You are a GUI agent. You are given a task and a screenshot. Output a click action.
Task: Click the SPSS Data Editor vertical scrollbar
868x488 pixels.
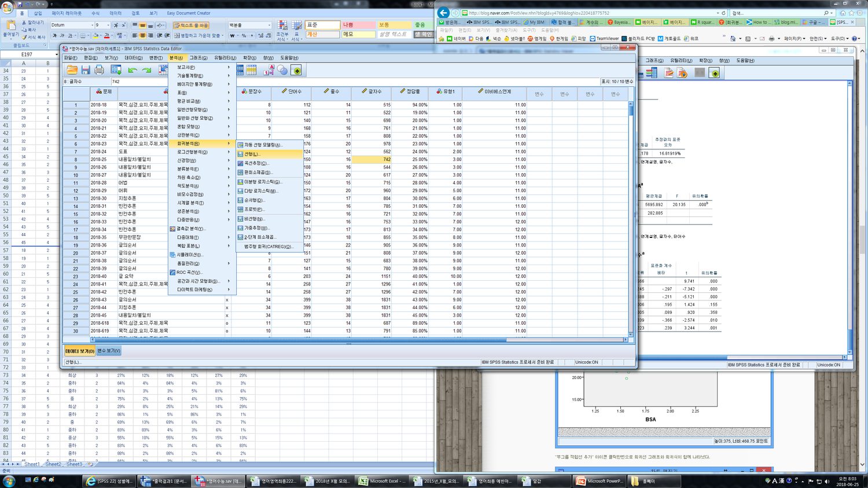631,219
